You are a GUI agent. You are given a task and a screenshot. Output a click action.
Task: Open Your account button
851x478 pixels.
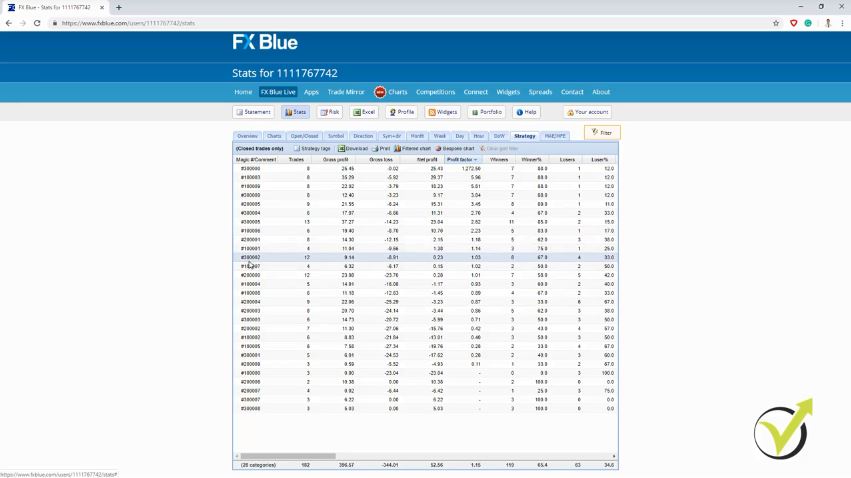(587, 112)
